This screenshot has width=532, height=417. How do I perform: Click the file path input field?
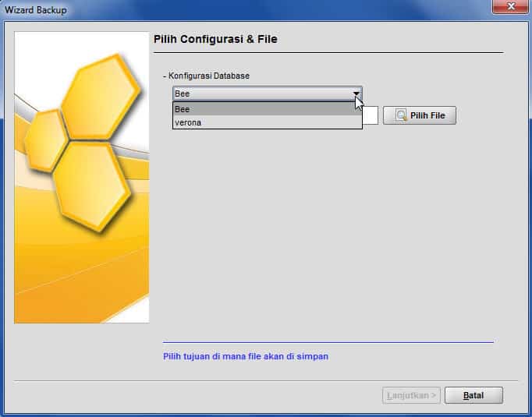[371, 115]
